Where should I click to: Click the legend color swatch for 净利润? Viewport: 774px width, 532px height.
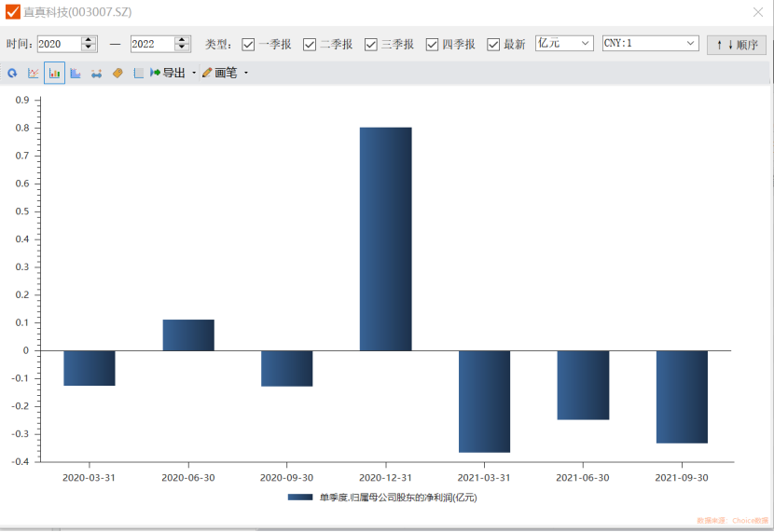[300, 498]
